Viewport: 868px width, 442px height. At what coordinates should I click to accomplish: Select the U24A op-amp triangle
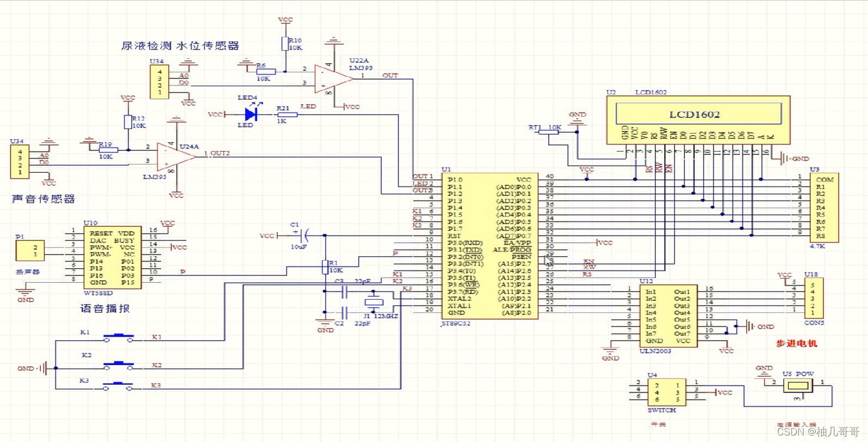(x=175, y=156)
